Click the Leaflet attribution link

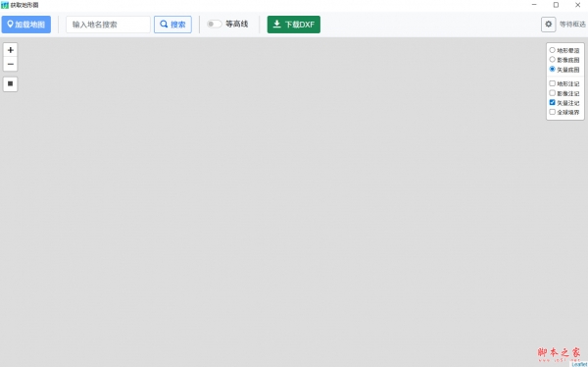[x=579, y=364]
